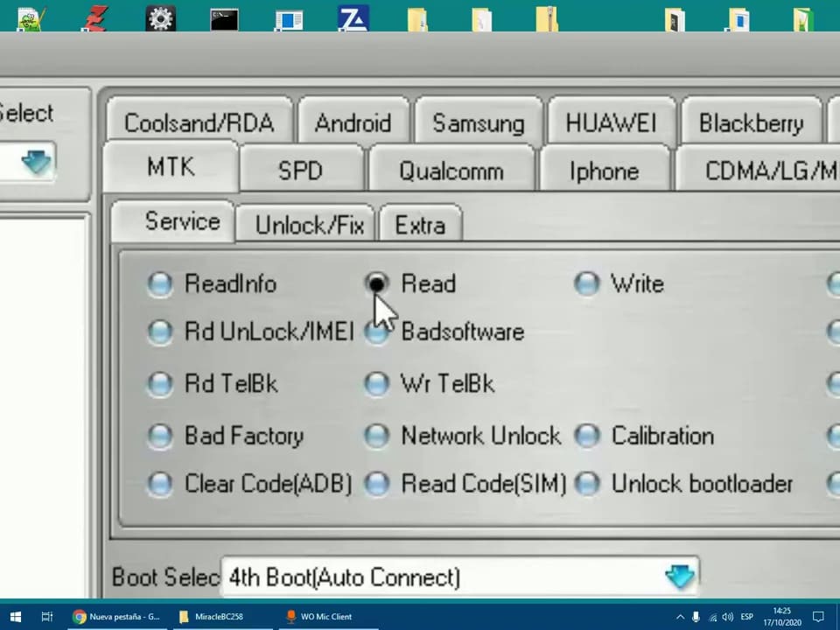Open the Extra sub-tab

click(x=421, y=225)
